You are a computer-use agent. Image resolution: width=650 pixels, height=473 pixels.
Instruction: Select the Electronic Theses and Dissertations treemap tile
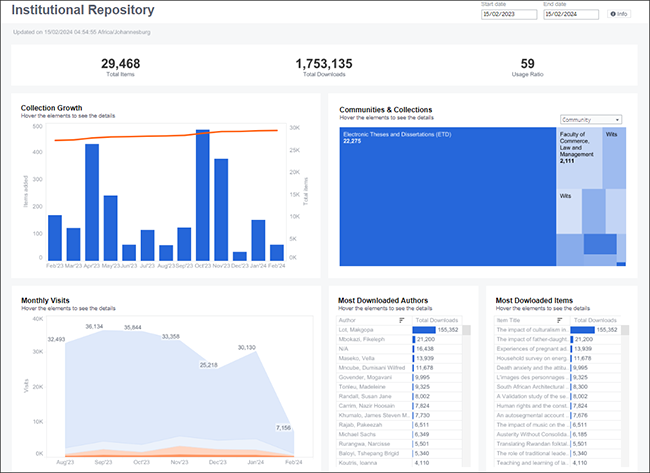point(448,196)
